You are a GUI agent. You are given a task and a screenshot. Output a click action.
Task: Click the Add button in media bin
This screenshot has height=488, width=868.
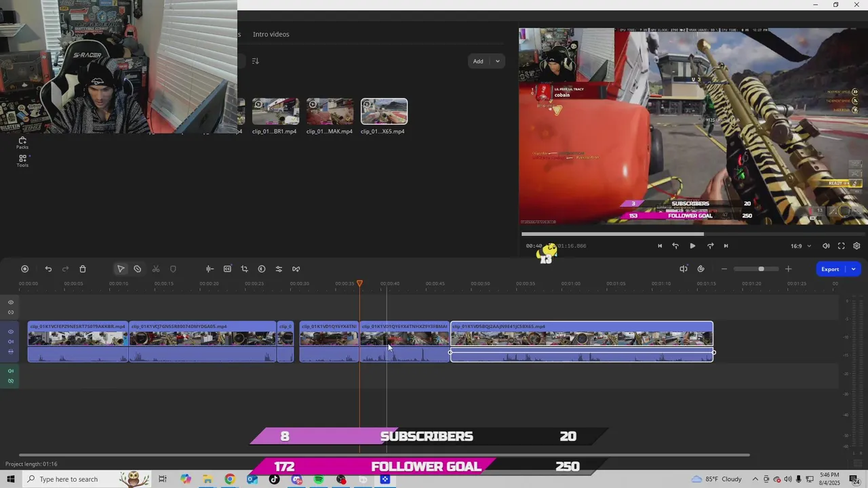tap(478, 61)
